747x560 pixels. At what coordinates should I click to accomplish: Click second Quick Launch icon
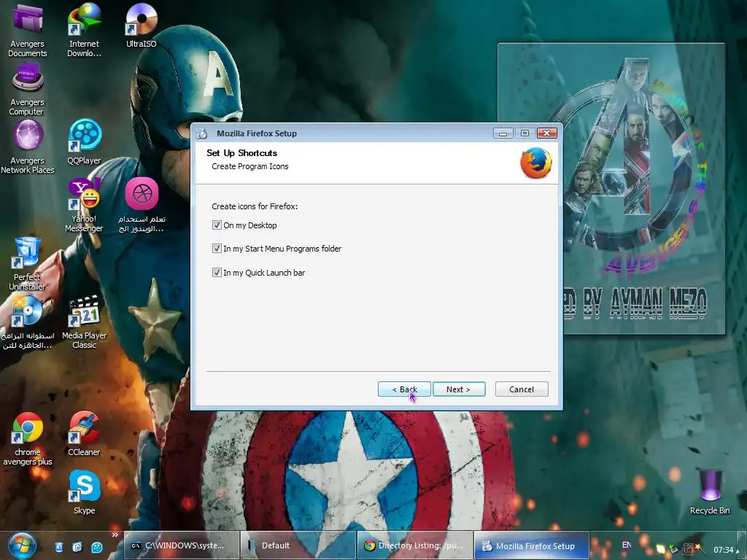pyautogui.click(x=77, y=548)
